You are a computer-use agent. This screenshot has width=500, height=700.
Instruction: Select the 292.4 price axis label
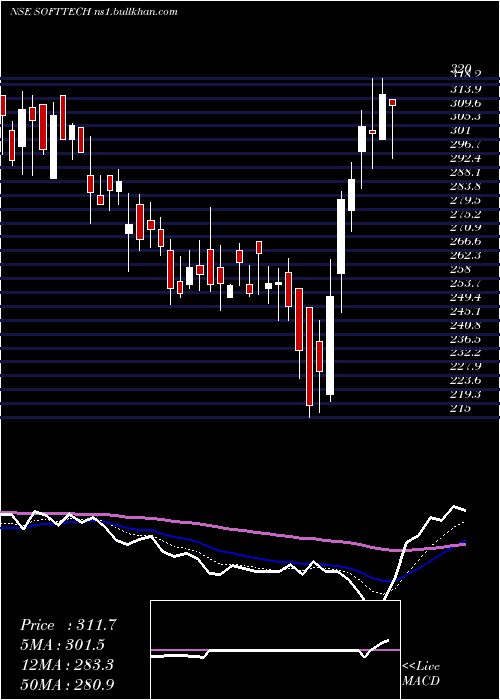pos(467,158)
